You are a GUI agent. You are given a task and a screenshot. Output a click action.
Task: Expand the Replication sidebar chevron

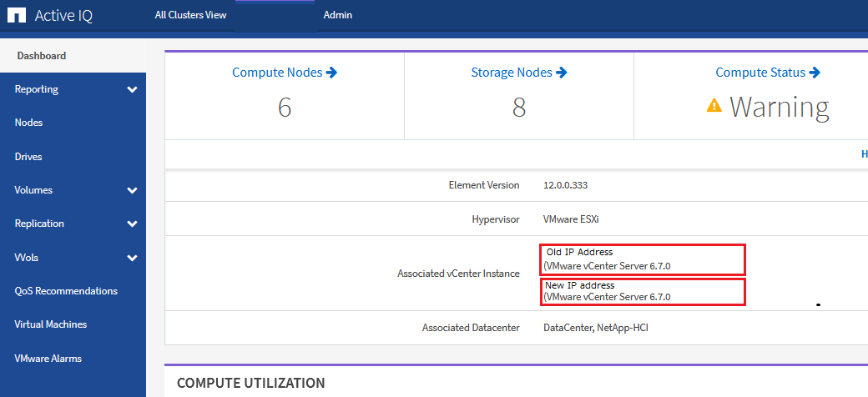click(x=132, y=224)
